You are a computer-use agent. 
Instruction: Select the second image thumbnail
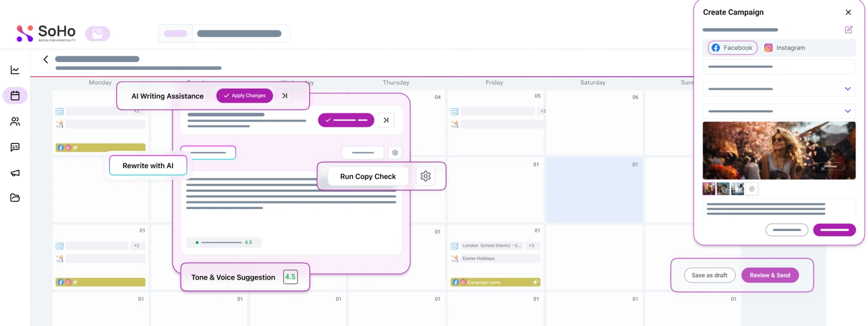[723, 189]
